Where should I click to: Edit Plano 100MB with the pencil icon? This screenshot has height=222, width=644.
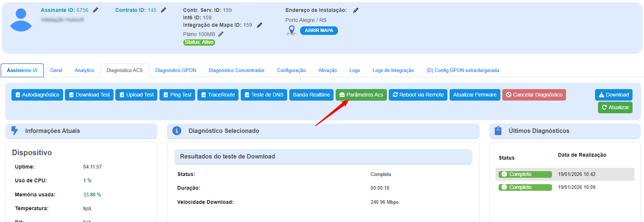pos(221,34)
